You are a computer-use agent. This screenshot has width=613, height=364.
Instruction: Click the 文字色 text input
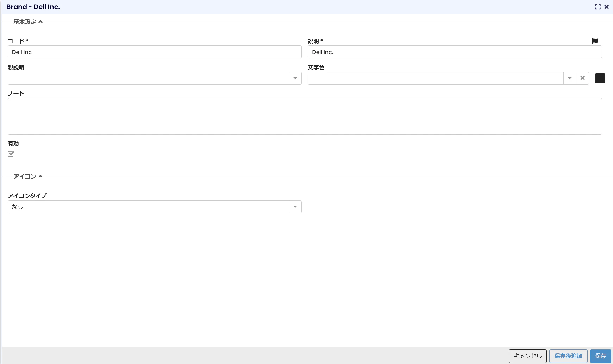[436, 78]
